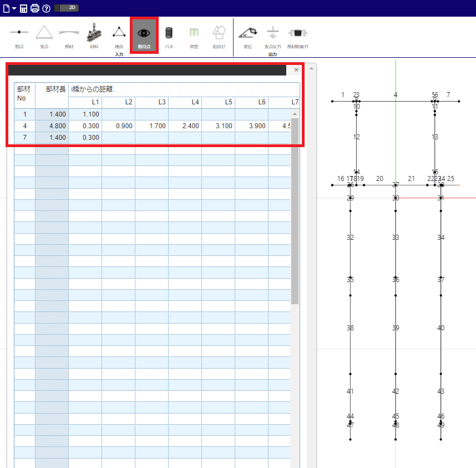Screen dimensions: 476x468
Task: Open the バネ (spring) tool
Action: (169, 37)
